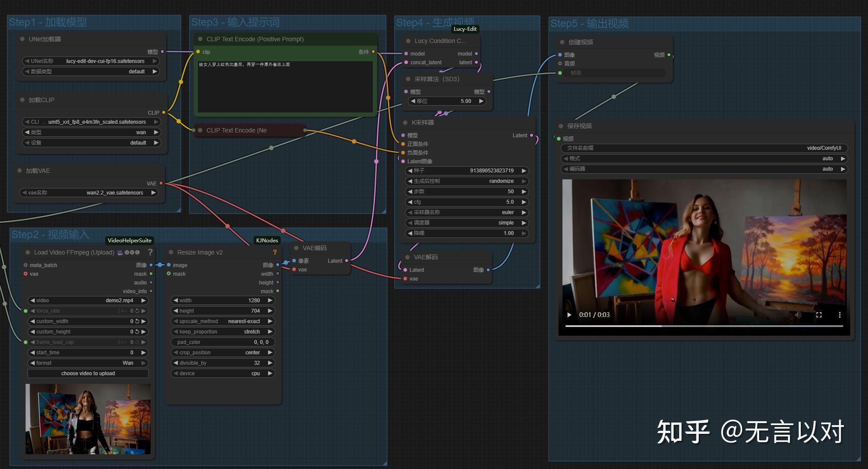Collapse the K采样器 node via its dot

point(405,122)
